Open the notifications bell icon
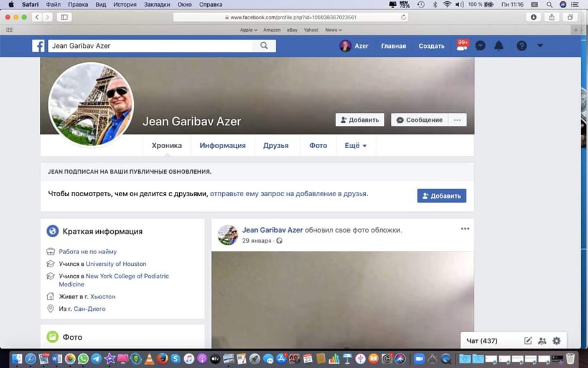 click(x=499, y=45)
